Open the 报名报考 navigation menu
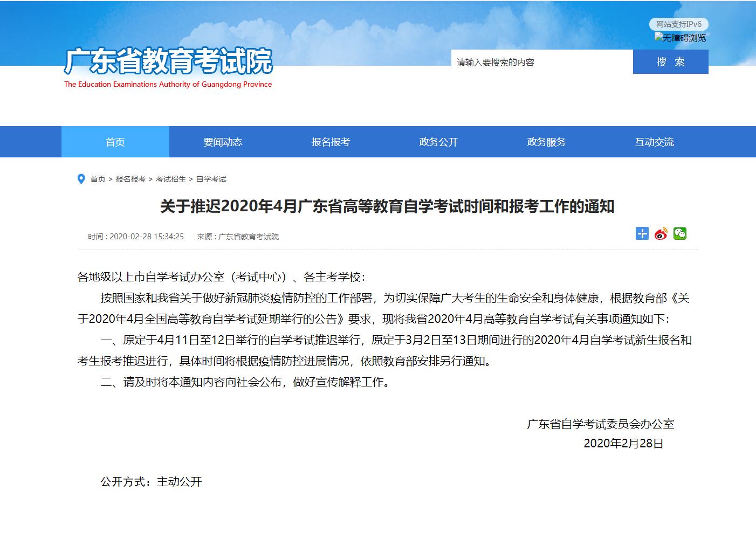The image size is (756, 546). (x=331, y=142)
